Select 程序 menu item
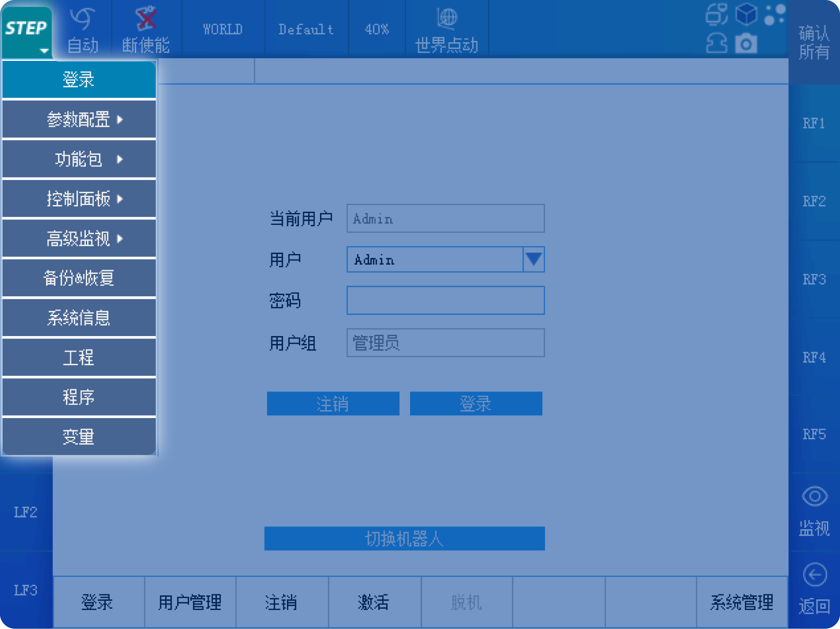The image size is (840, 629). pos(79,397)
